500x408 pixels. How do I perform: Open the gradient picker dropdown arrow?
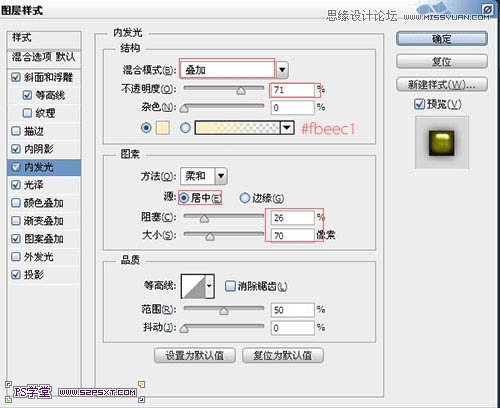(x=287, y=128)
